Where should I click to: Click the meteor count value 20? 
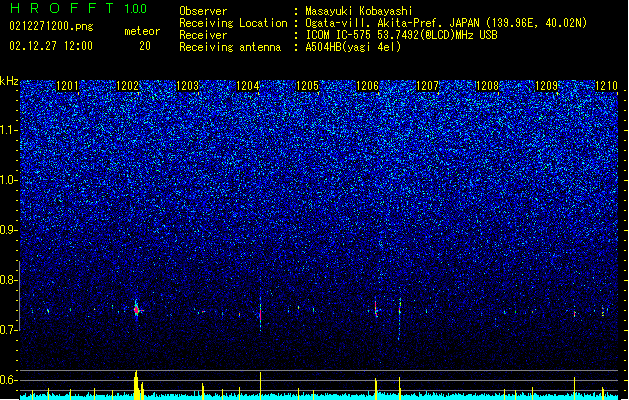coord(145,46)
